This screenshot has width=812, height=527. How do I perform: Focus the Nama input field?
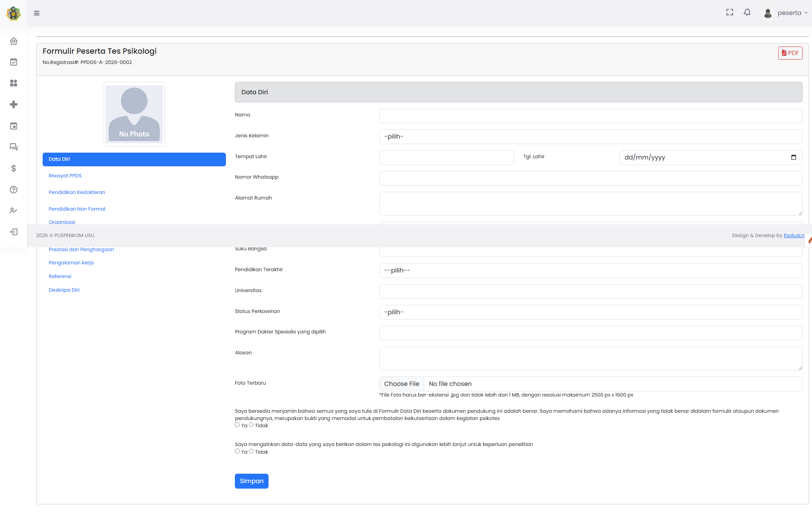[x=591, y=116]
